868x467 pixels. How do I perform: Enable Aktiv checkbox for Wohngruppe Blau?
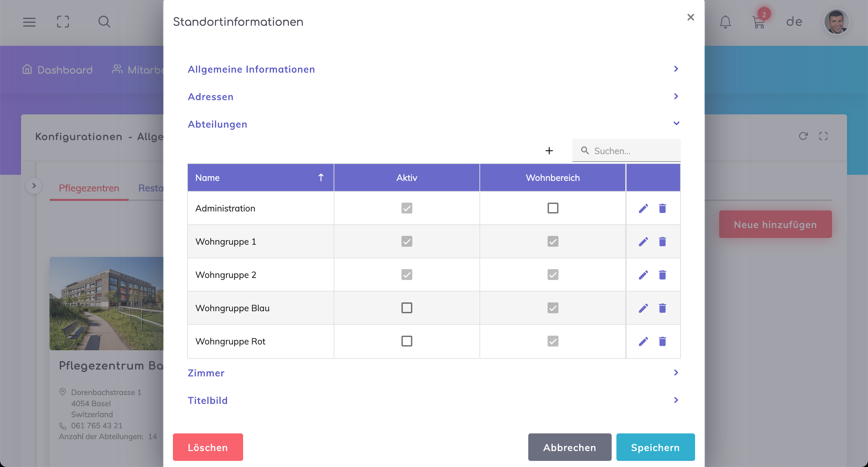pyautogui.click(x=407, y=308)
